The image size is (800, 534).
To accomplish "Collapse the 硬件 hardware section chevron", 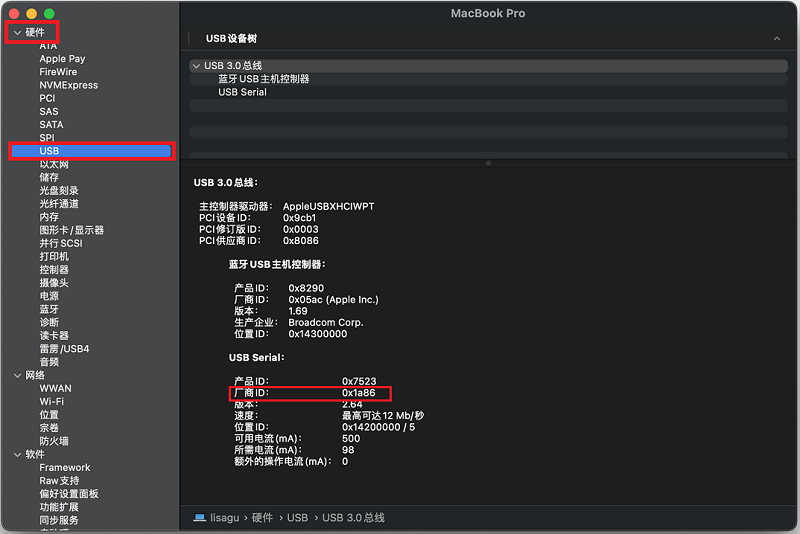I will click(x=17, y=33).
